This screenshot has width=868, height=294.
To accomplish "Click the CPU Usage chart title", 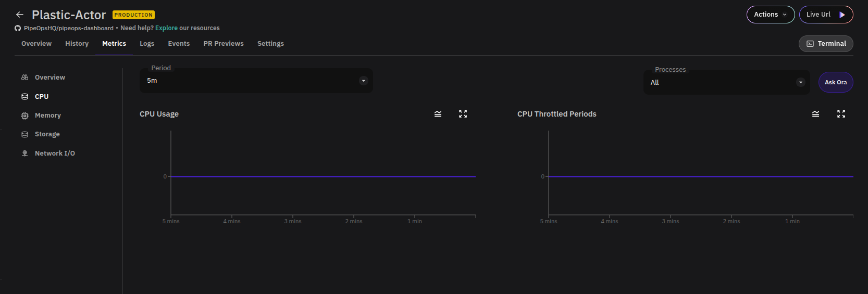I will click(159, 114).
